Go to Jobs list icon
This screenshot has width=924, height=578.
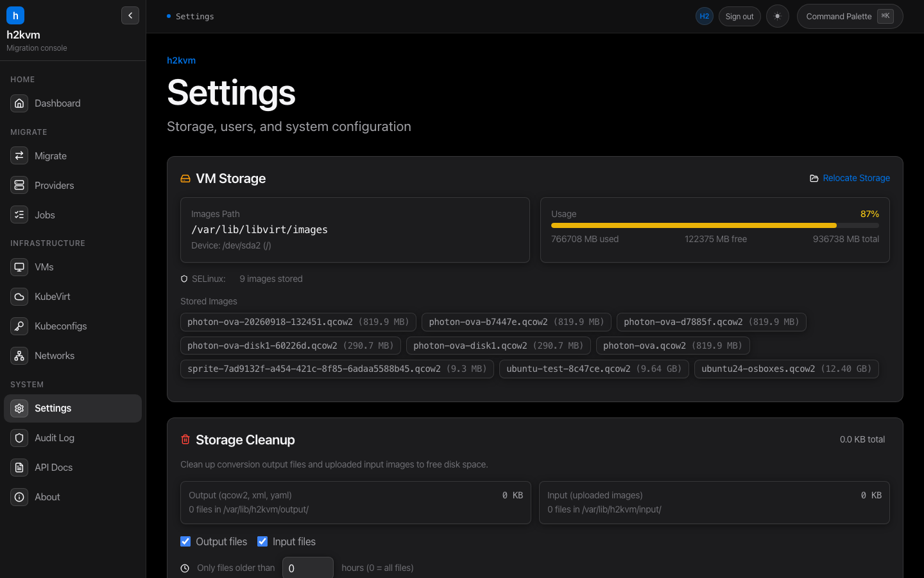pos(19,215)
